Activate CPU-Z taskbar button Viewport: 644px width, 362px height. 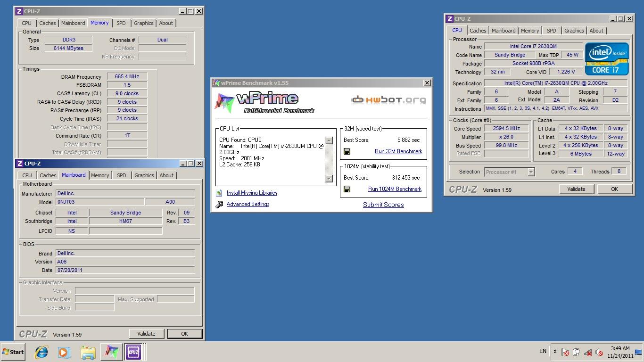coord(133,352)
